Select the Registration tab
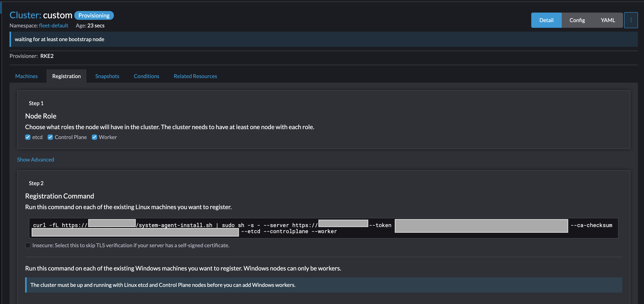This screenshot has height=304, width=644. (66, 76)
